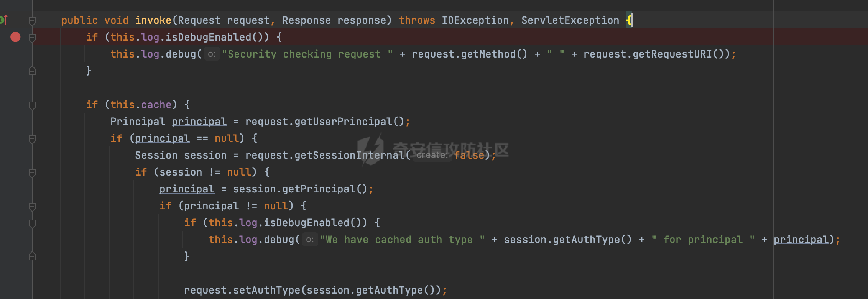Image resolution: width=868 pixels, height=299 pixels.
Task: Click the highlighted opening brace of invoke
Action: 629,20
